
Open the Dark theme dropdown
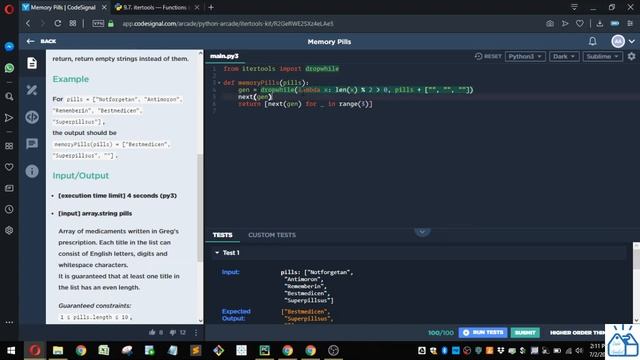564,56
